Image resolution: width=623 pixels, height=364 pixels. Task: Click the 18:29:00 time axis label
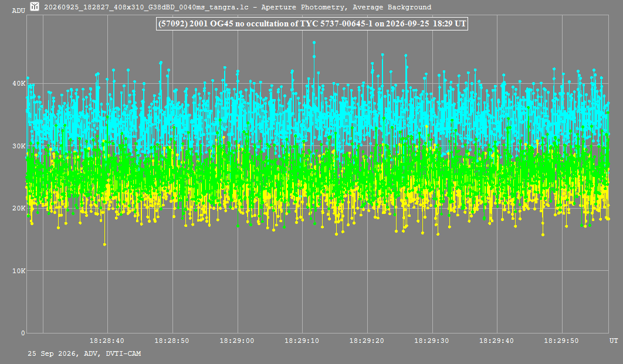[x=237, y=341]
